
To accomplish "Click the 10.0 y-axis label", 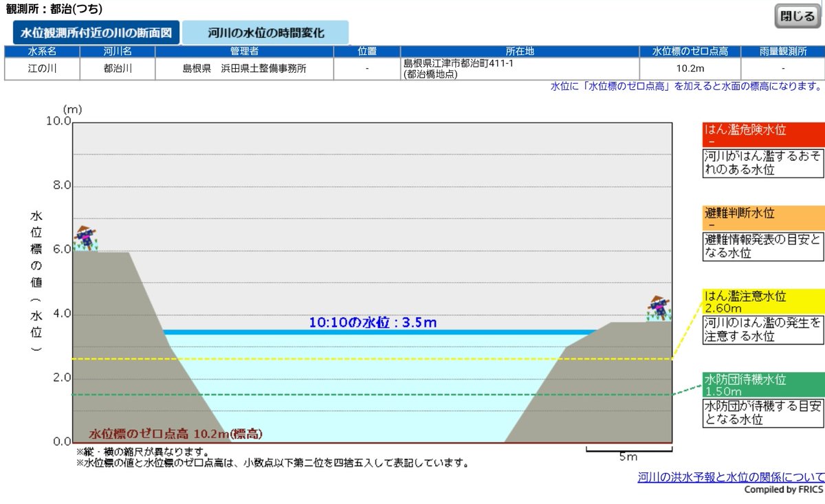I will click(58, 121).
